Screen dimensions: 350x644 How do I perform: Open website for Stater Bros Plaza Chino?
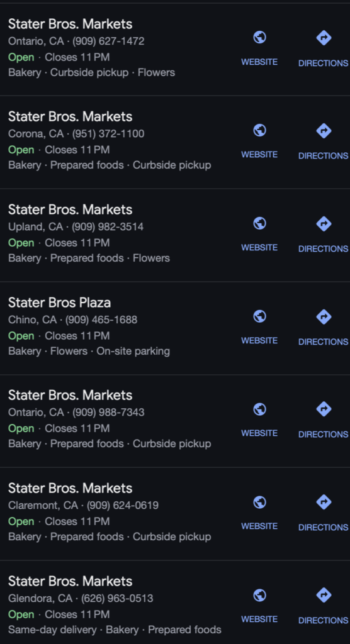tap(259, 327)
